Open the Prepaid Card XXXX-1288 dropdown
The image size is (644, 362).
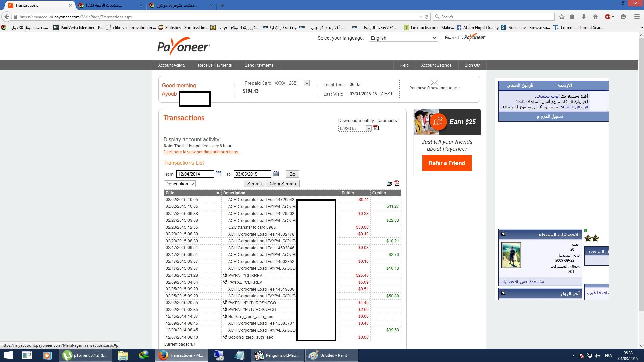(x=276, y=83)
